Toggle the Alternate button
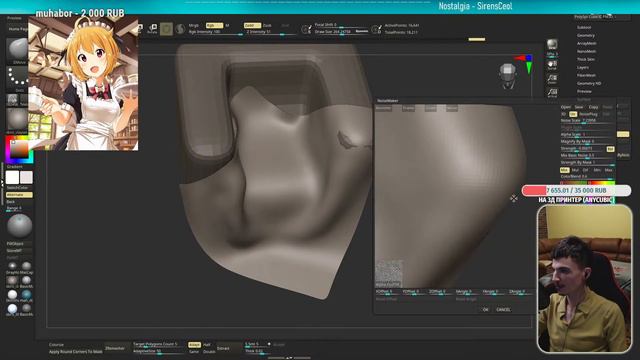This screenshot has height=360, width=640. click(19, 195)
